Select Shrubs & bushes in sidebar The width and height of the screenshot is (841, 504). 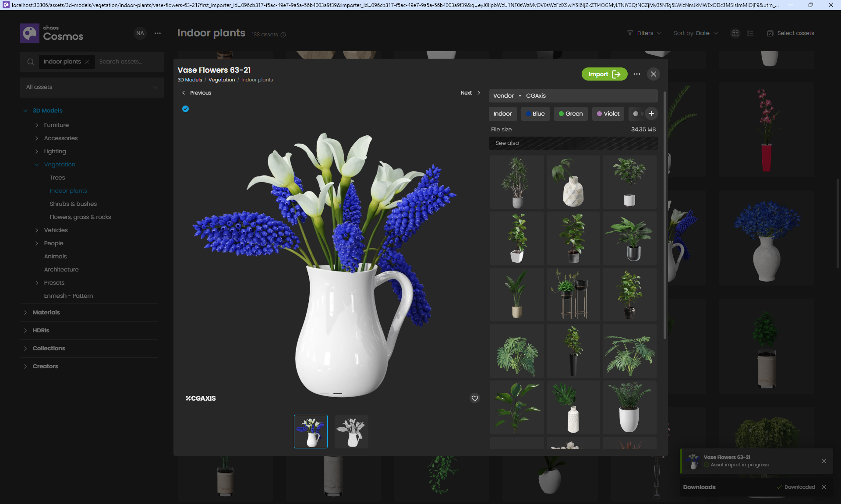(x=73, y=204)
